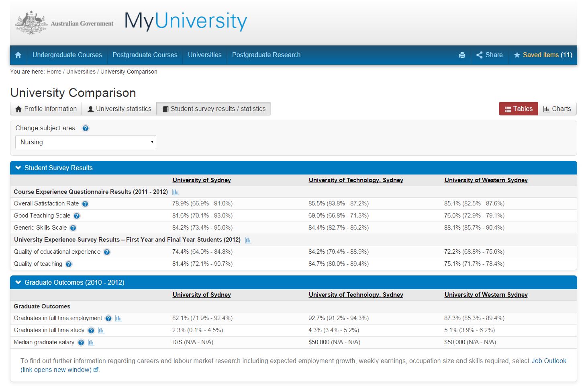Click the D/S (N/A - N/A) salary cell
This screenshot has height=386, width=588.
[193, 342]
